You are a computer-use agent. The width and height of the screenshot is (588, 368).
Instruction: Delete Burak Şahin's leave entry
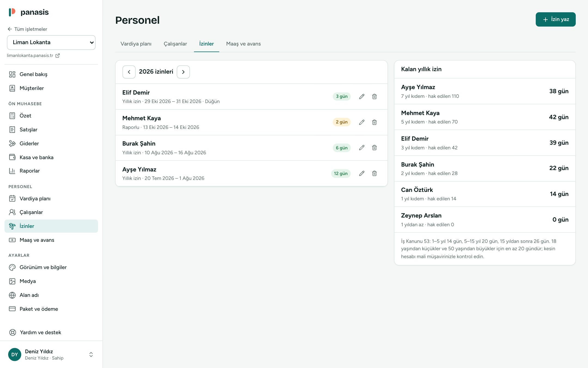(374, 148)
